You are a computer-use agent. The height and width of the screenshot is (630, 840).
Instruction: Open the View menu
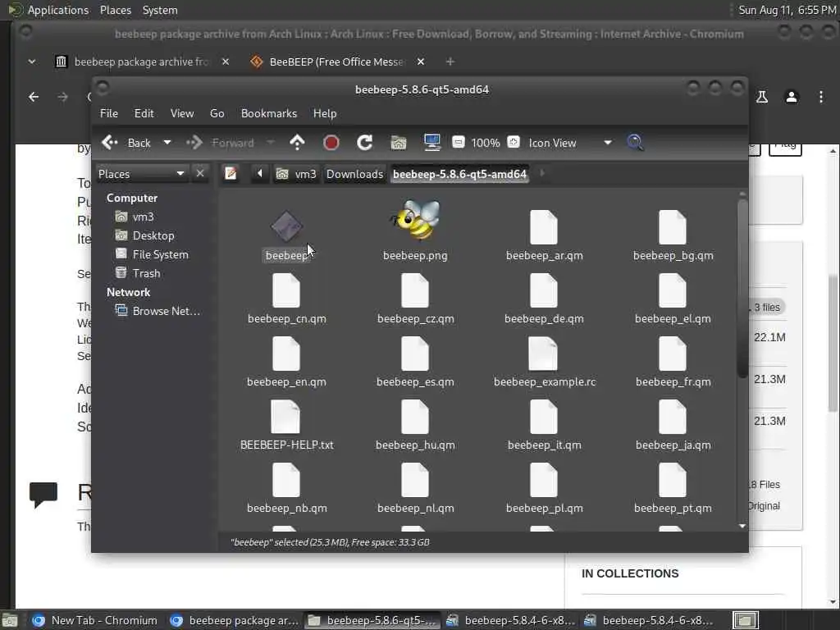(x=182, y=113)
